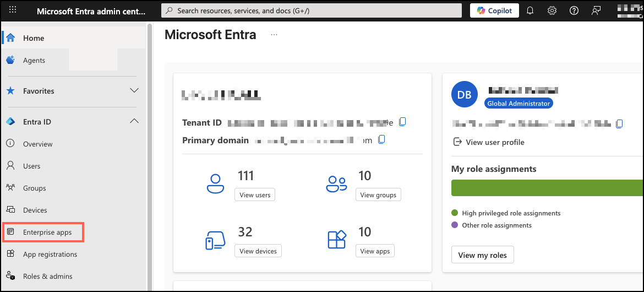
Task: Open the ellipsis menu beside Microsoft Entra
Action: point(274,35)
